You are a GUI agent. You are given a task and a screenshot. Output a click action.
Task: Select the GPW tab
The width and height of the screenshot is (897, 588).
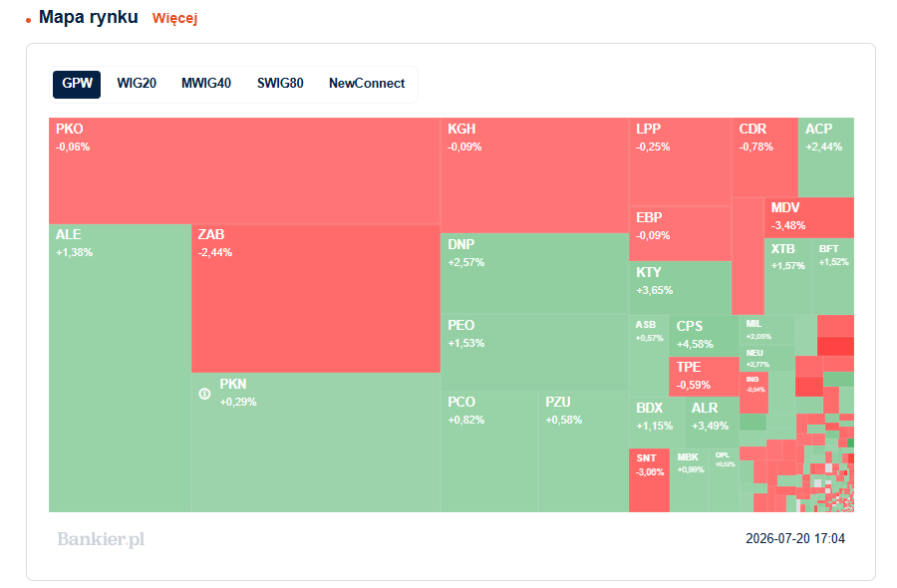pos(77,84)
